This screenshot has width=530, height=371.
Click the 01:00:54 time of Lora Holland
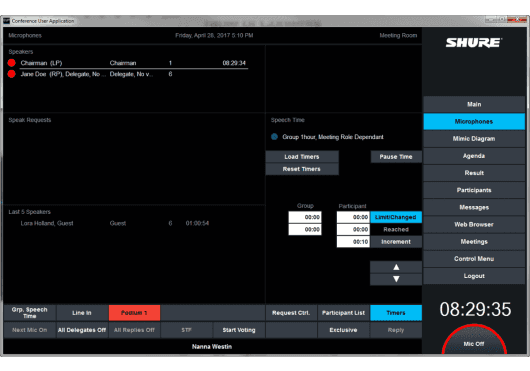[x=197, y=223]
